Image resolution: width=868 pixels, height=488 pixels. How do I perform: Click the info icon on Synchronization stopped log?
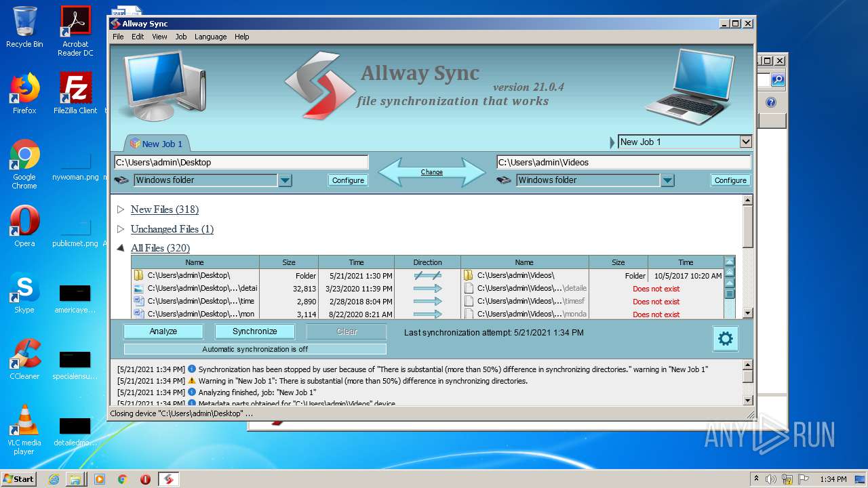click(x=192, y=369)
